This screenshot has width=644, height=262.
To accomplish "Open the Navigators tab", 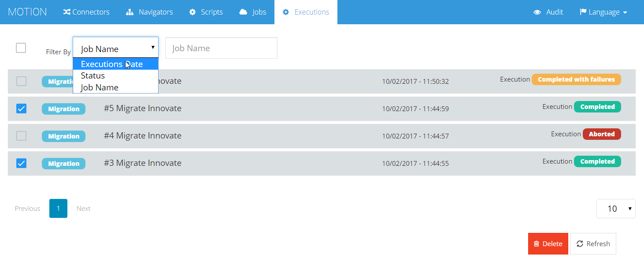I will [149, 12].
